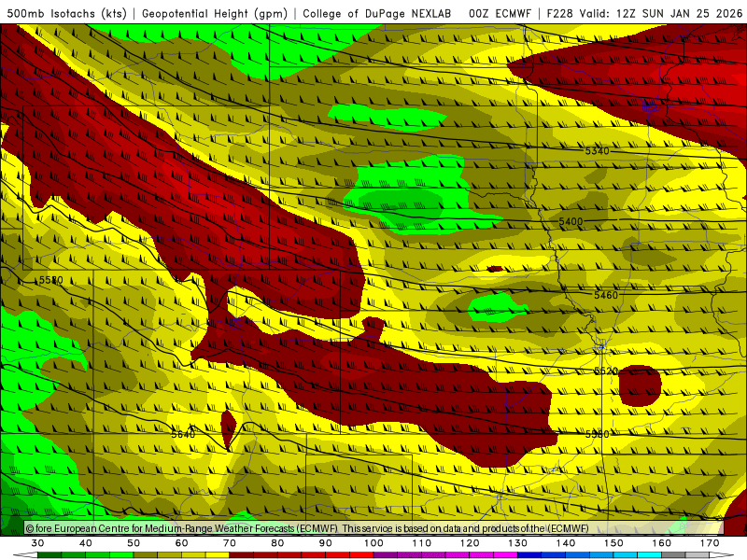The height and width of the screenshot is (560, 747).
Task: Click the 5580 contour label on the left side
Action: [x=51, y=280]
